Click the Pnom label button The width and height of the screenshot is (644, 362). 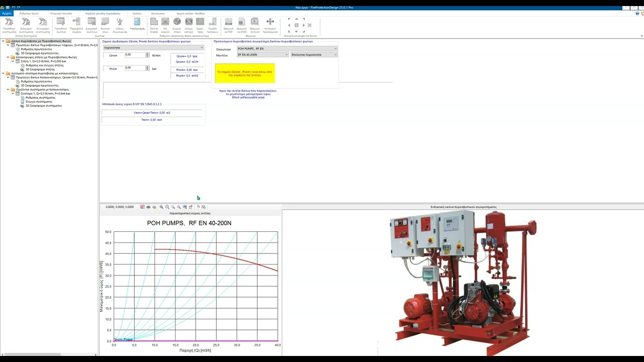coord(113,68)
